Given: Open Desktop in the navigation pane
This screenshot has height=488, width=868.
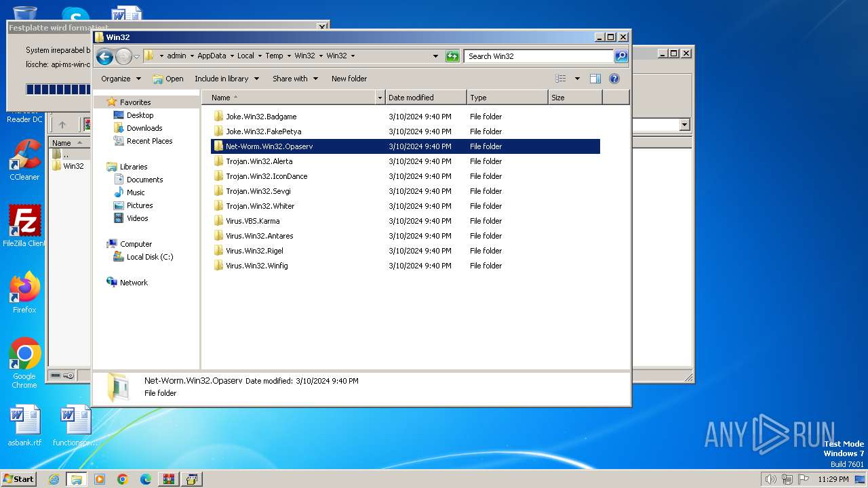Looking at the screenshot, I should coord(140,115).
